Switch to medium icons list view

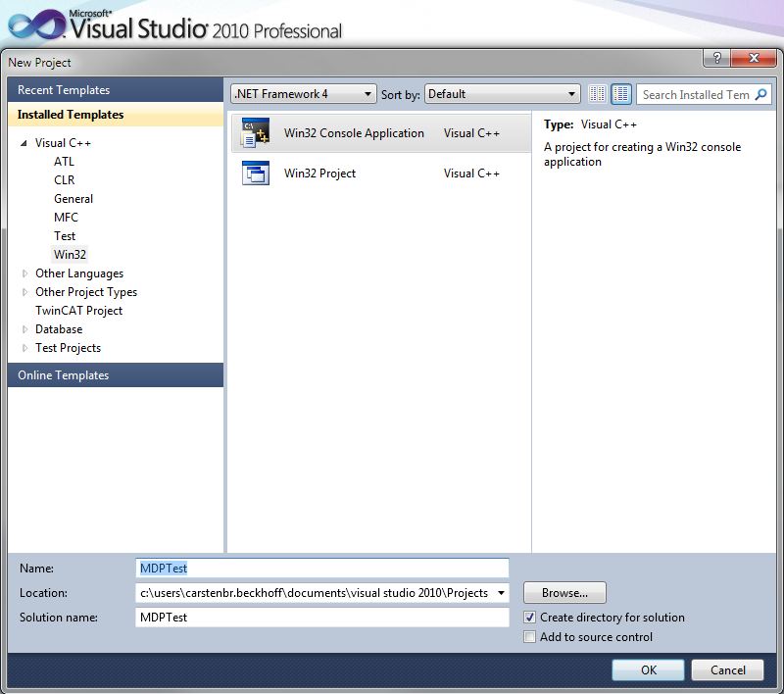pos(621,94)
